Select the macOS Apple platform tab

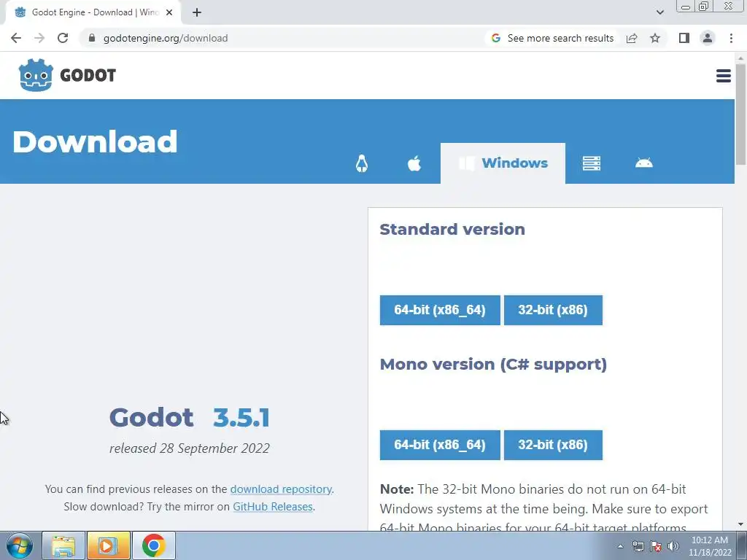click(x=414, y=163)
